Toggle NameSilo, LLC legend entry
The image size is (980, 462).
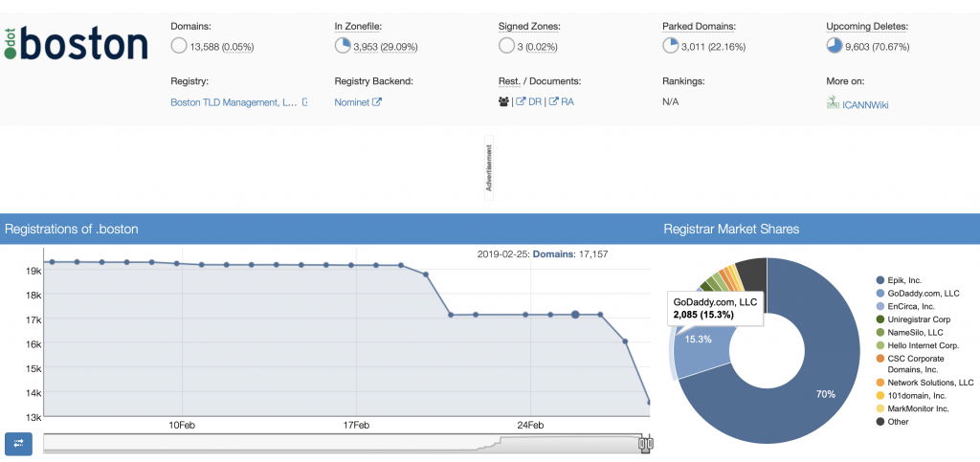tap(909, 332)
